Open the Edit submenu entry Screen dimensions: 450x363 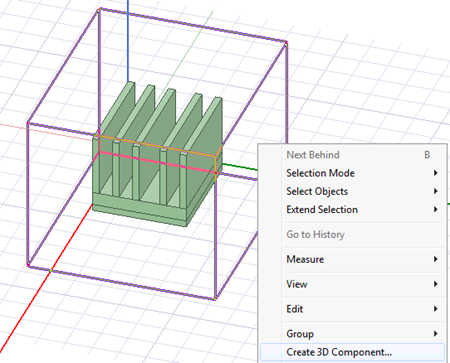[x=353, y=309]
